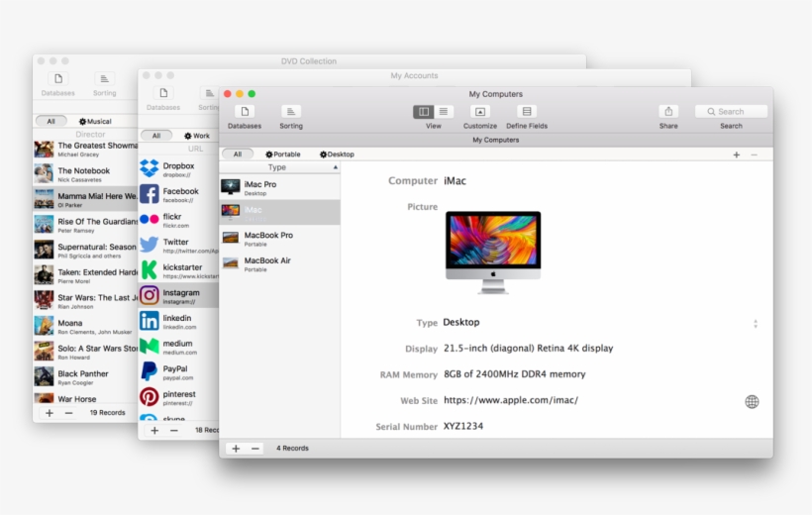
Task: Select The Greatest Showman record
Action: coord(85,150)
